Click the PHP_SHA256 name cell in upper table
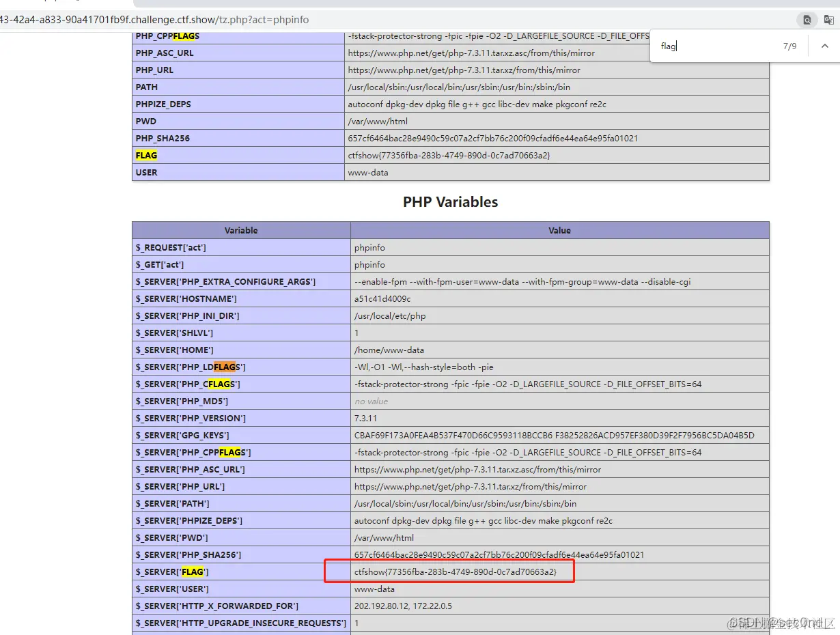 [238, 138]
